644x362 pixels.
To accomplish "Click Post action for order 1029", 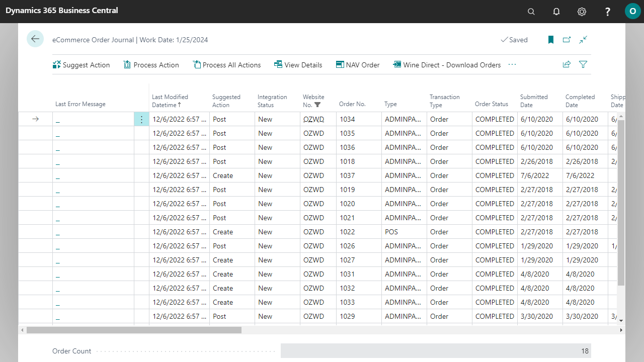I will coord(232,316).
